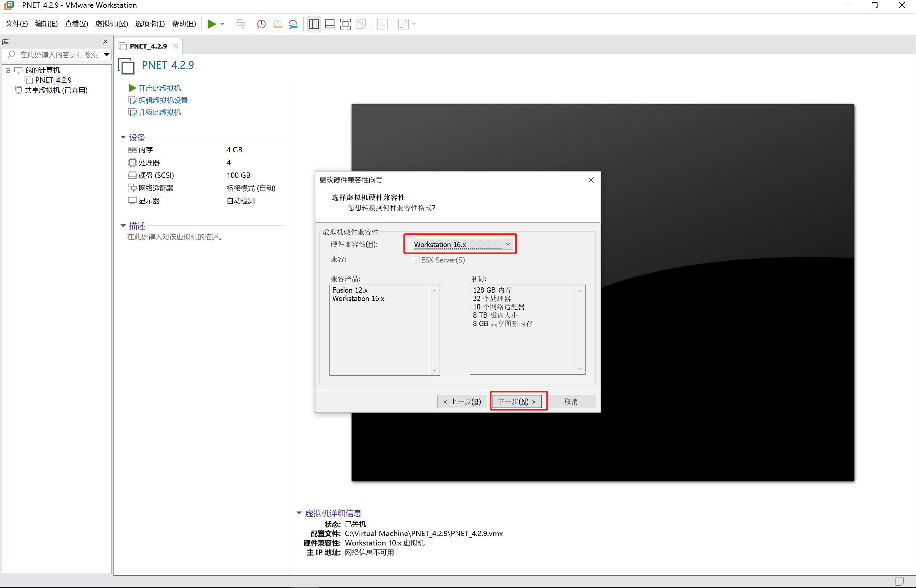The height and width of the screenshot is (588, 916).
Task: Click the status bar message log icon
Action: tap(899, 581)
